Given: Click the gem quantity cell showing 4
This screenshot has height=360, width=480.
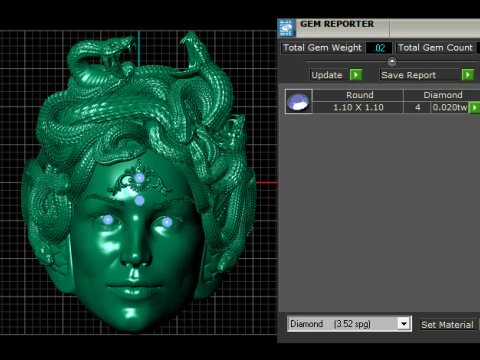Looking at the screenshot, I should click(x=417, y=107).
